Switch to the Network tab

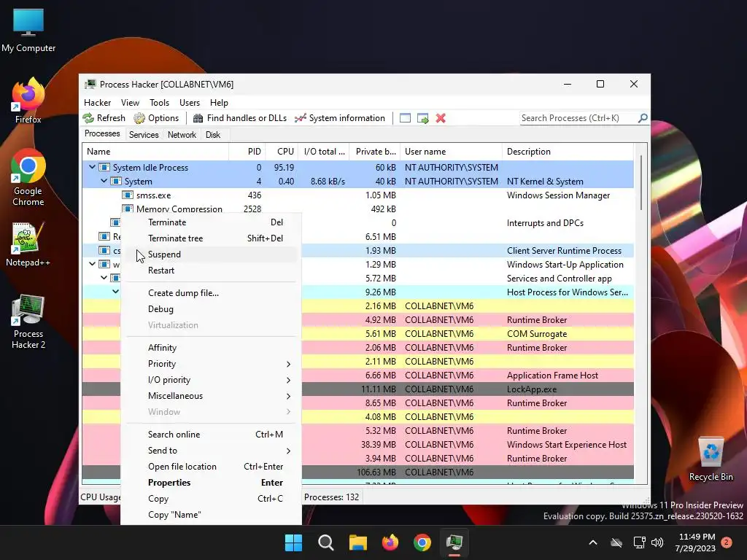click(182, 135)
